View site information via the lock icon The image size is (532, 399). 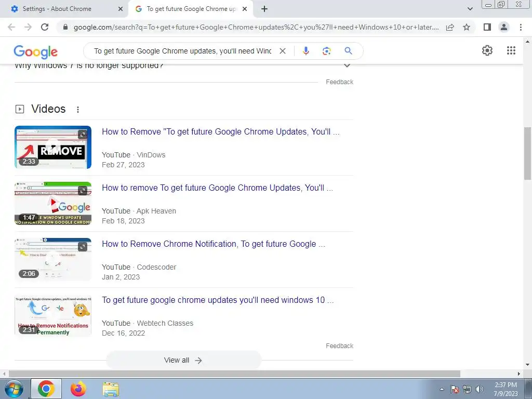[65, 27]
